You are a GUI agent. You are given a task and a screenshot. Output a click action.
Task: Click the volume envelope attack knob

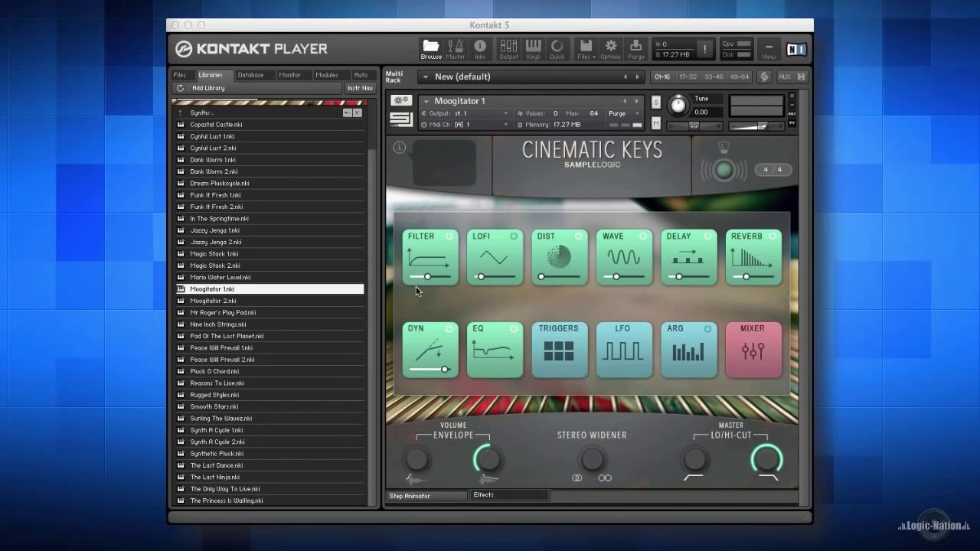[417, 459]
